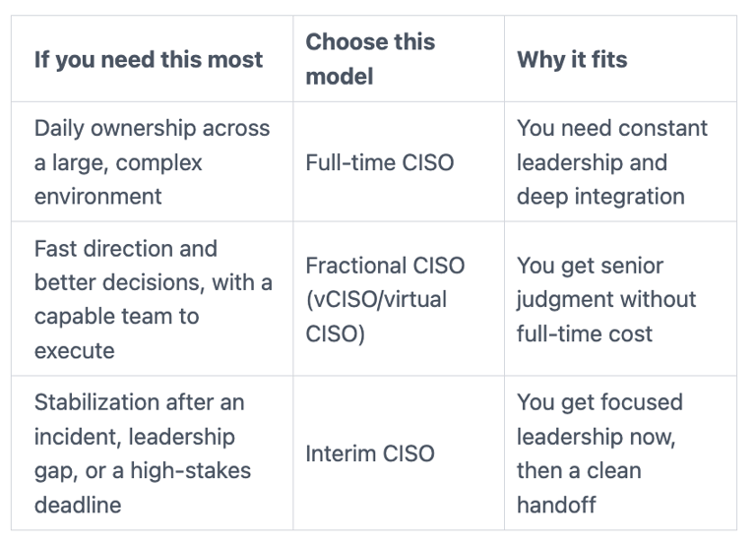The width and height of the screenshot is (756, 543).
Task: Click the words "gap, or a high-stakes"
Action: pyautogui.click(x=143, y=470)
